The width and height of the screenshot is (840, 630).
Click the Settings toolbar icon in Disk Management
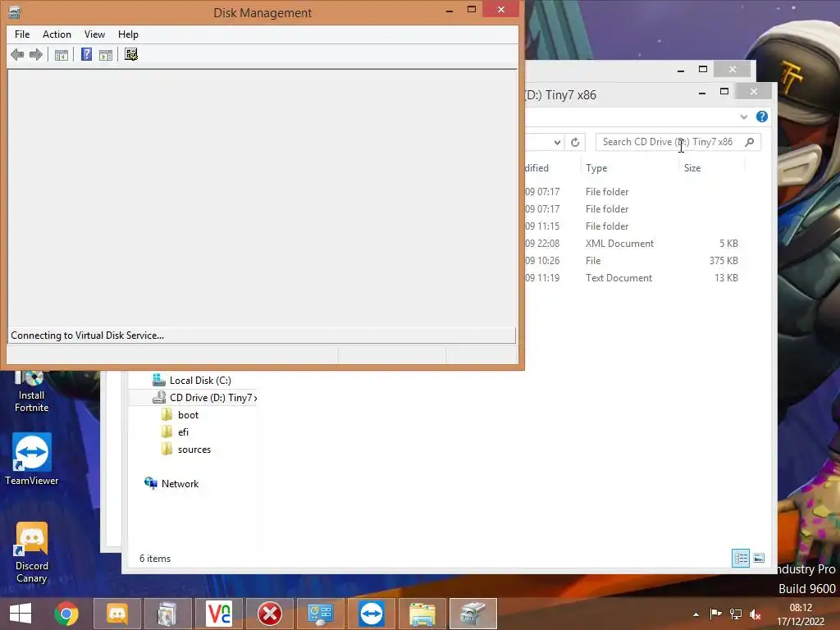point(131,54)
